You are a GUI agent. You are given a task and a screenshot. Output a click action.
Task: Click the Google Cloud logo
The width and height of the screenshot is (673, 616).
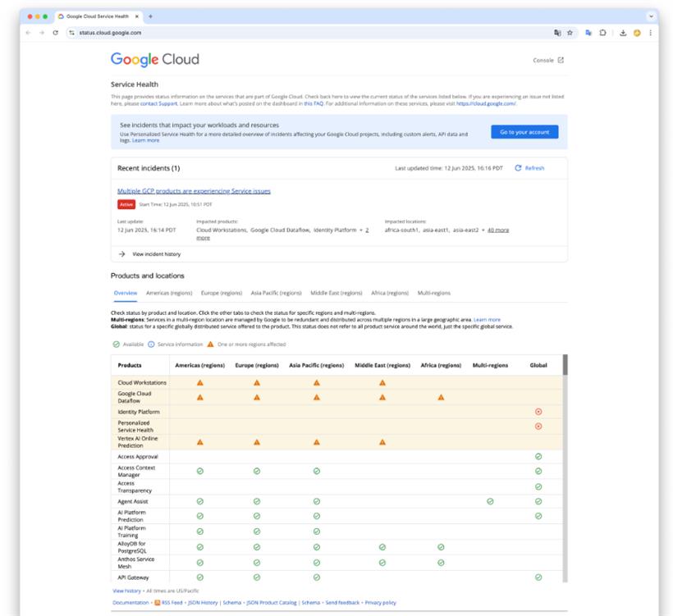coord(155,59)
